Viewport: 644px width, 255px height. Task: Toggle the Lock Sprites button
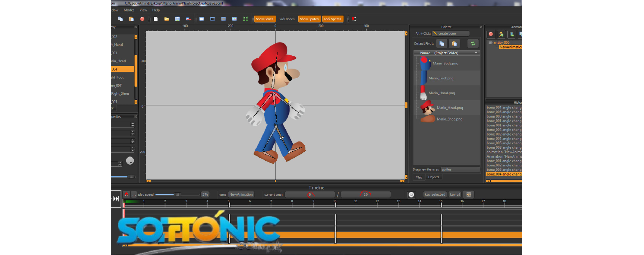332,19
